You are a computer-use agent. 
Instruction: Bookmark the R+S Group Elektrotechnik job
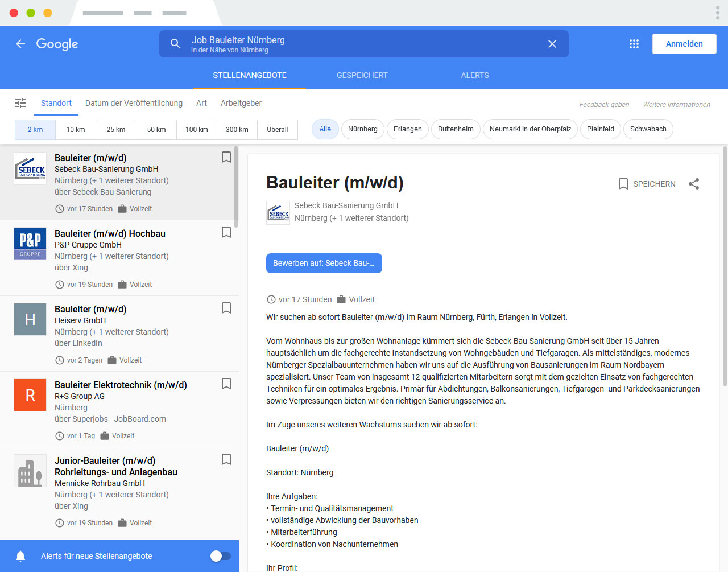226,384
